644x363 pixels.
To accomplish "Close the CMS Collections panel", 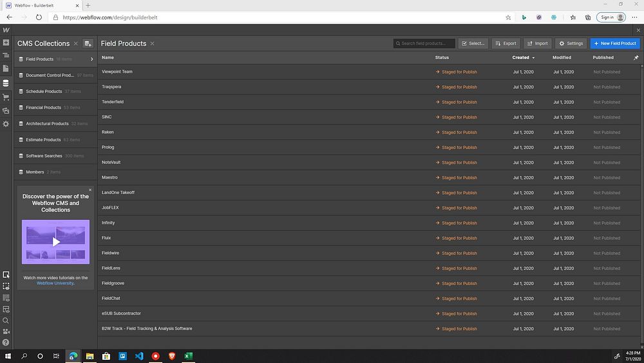I will [75, 44].
